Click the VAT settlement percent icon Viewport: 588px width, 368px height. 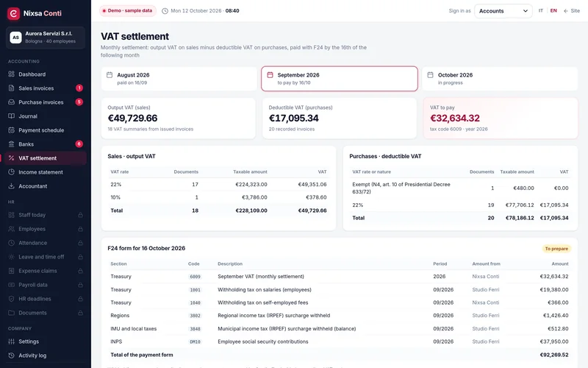coord(11,158)
